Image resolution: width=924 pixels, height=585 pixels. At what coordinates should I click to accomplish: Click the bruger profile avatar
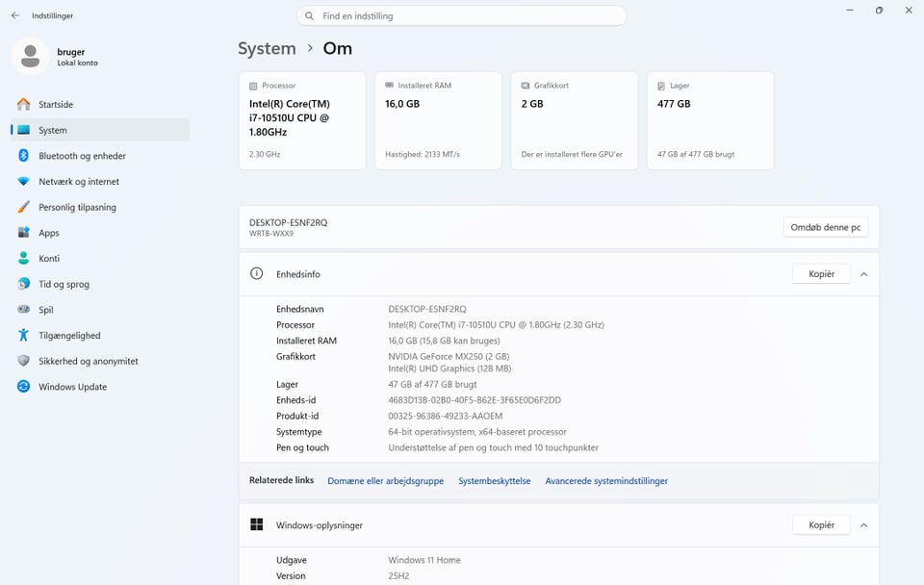point(30,57)
